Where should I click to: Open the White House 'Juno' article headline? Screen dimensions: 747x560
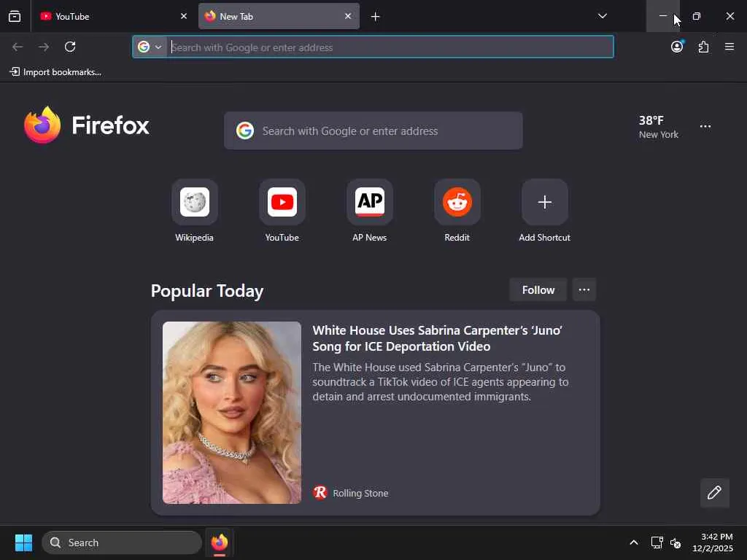coord(438,338)
